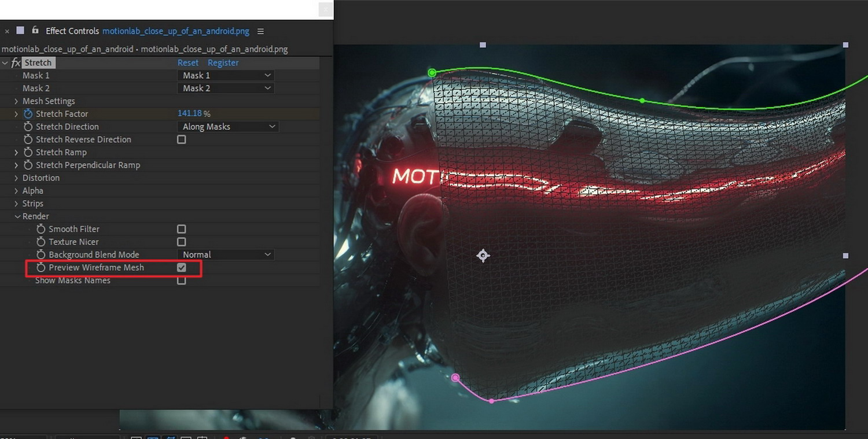Enable the Smooth Filter checkbox
The width and height of the screenshot is (868, 439).
(x=182, y=229)
